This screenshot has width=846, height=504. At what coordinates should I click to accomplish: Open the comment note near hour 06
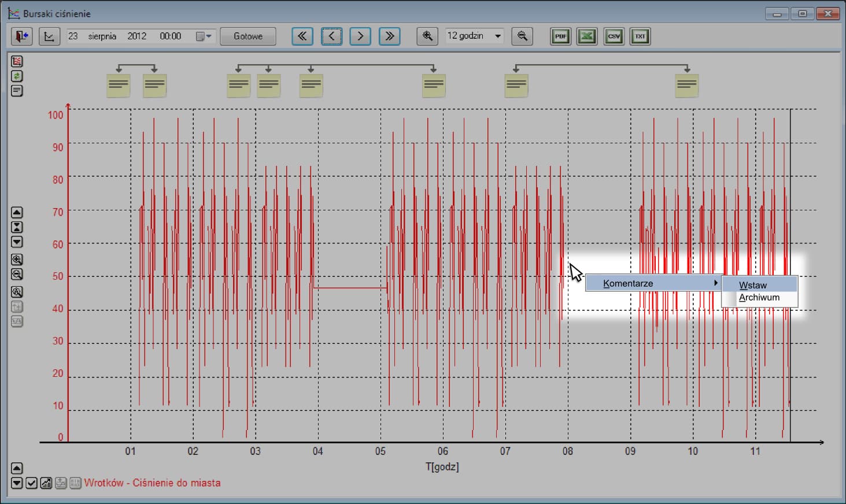(434, 86)
